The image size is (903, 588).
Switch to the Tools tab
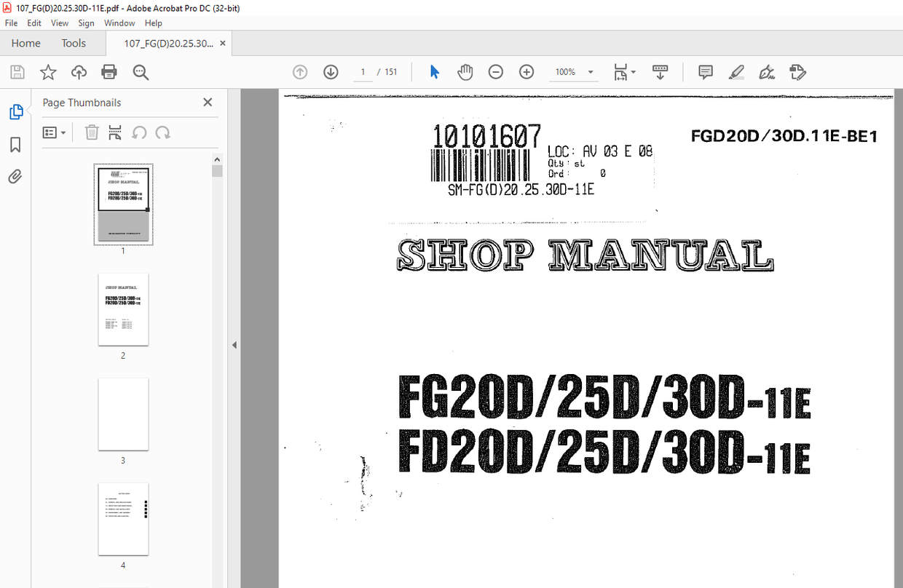[73, 43]
